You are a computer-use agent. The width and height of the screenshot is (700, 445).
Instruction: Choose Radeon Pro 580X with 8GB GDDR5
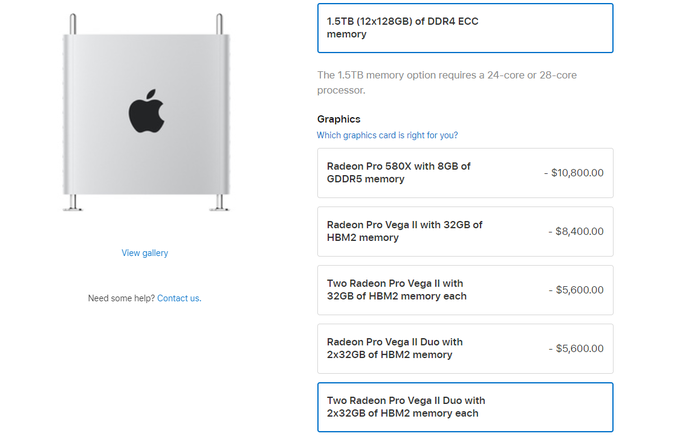click(x=464, y=173)
